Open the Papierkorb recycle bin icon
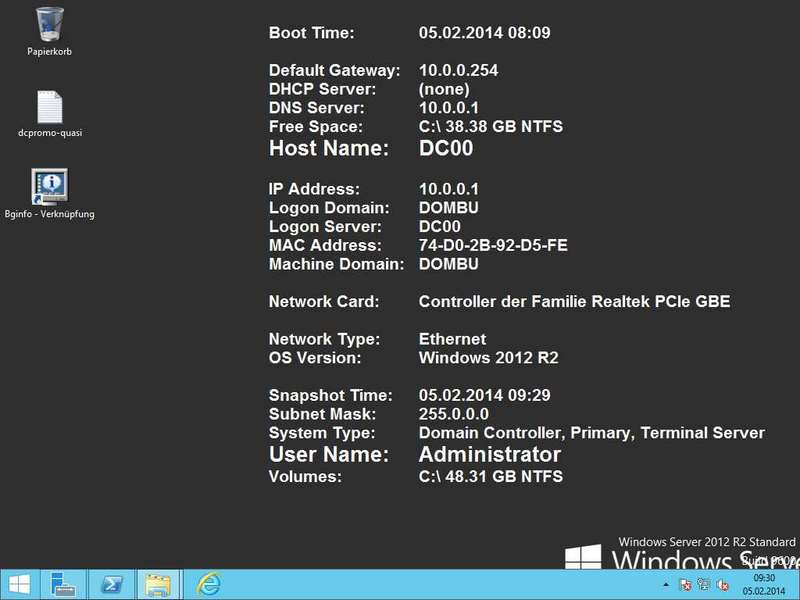The image size is (800, 600). pos(49,24)
